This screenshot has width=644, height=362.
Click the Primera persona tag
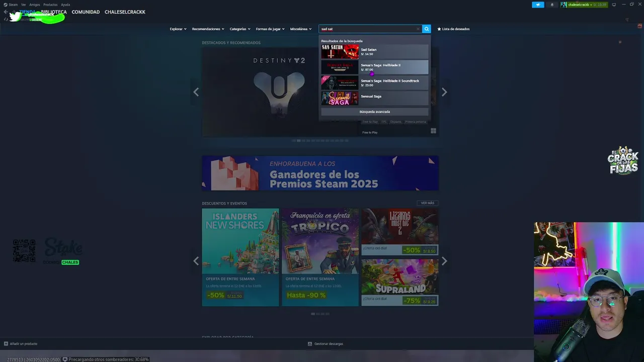click(x=416, y=122)
